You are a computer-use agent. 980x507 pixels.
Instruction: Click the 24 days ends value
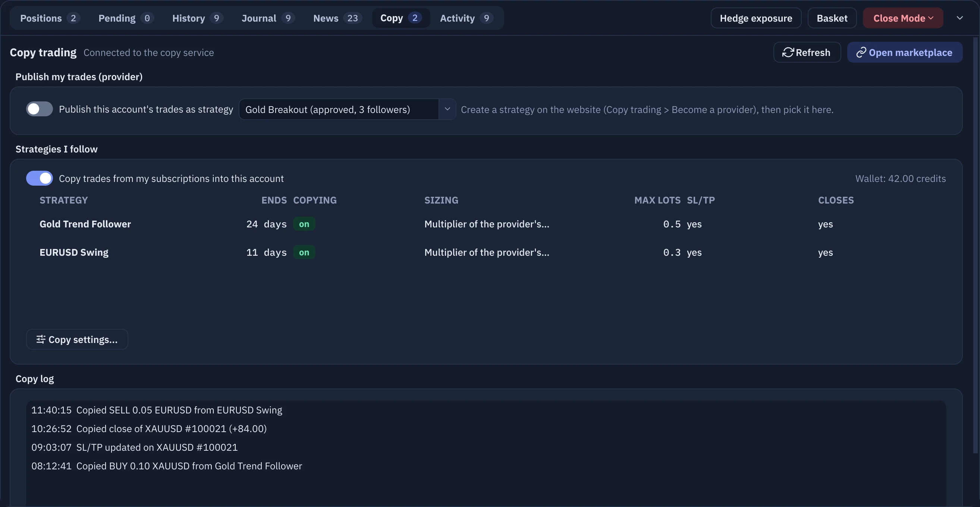coord(266,224)
